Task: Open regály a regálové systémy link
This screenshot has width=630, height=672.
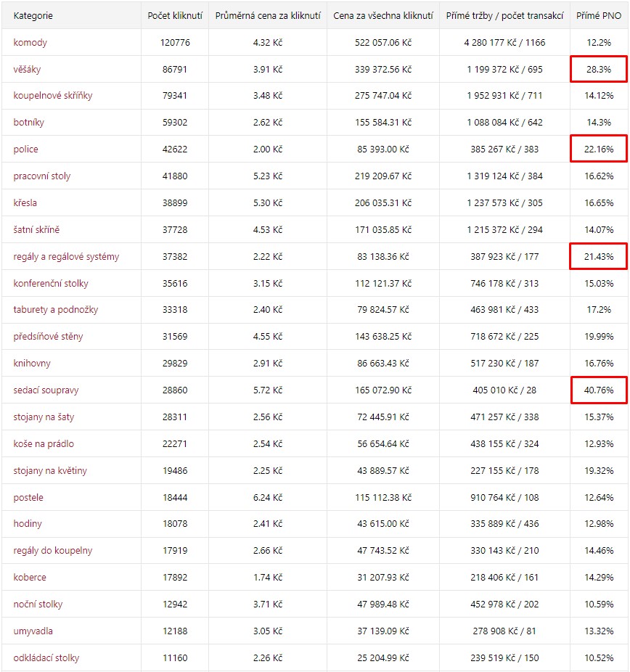Action: click(x=67, y=257)
